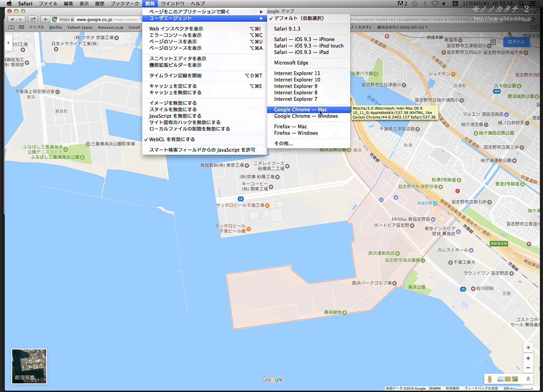Click the Sapporo Beer Chiba factory map marker
The image size is (543, 392).
267,206
